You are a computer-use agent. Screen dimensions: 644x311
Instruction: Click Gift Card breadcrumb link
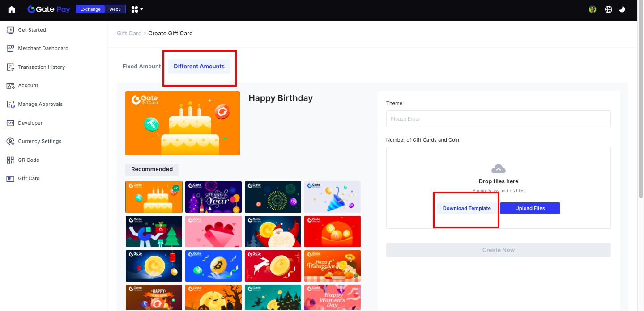(129, 34)
